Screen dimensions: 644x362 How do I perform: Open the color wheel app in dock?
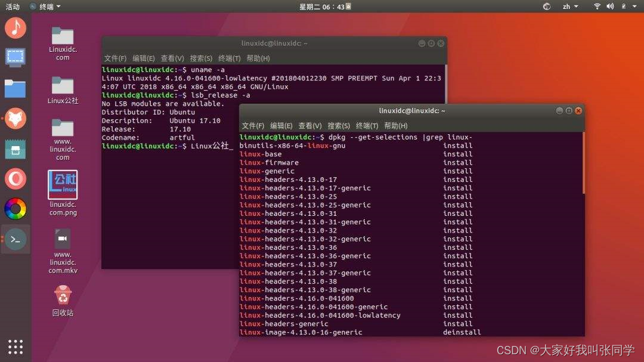pyautogui.click(x=15, y=209)
